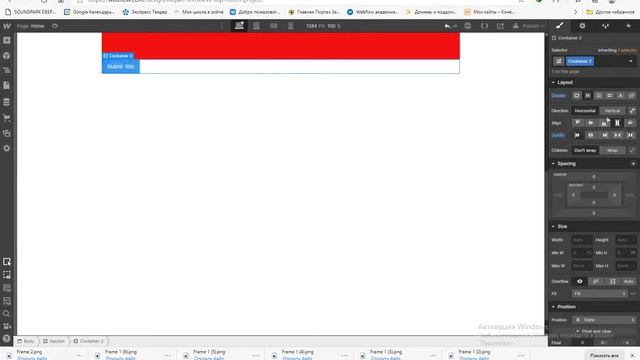
Task: Expand Float and clear options
Action: coord(594,331)
